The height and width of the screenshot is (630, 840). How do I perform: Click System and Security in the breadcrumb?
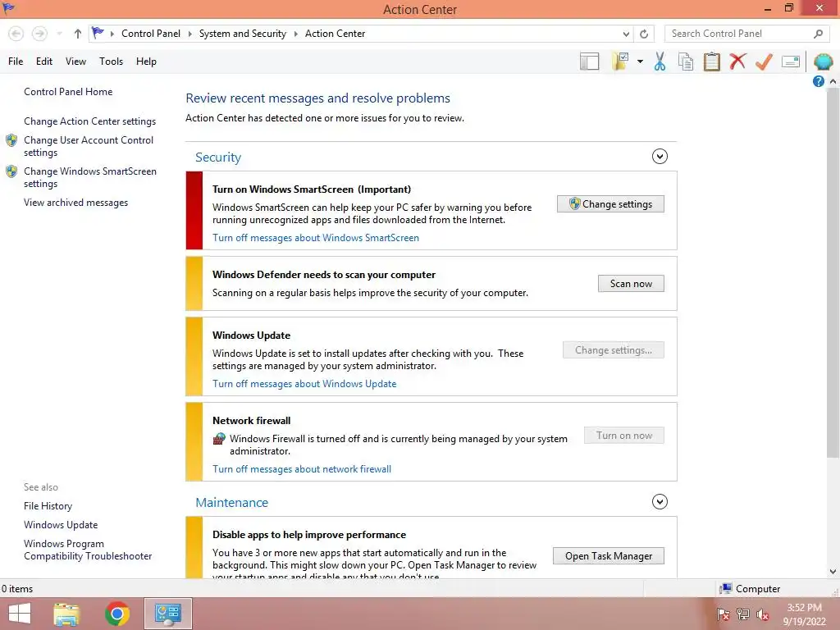point(243,34)
